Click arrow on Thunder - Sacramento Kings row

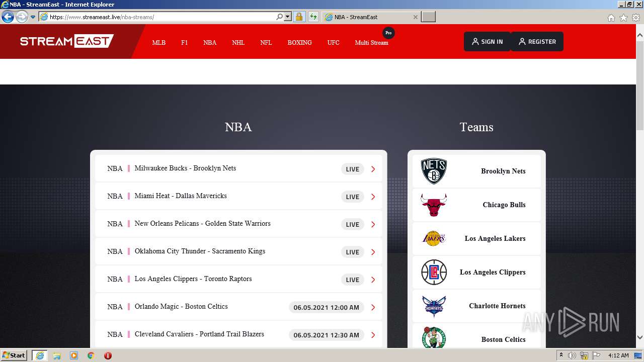tap(373, 252)
